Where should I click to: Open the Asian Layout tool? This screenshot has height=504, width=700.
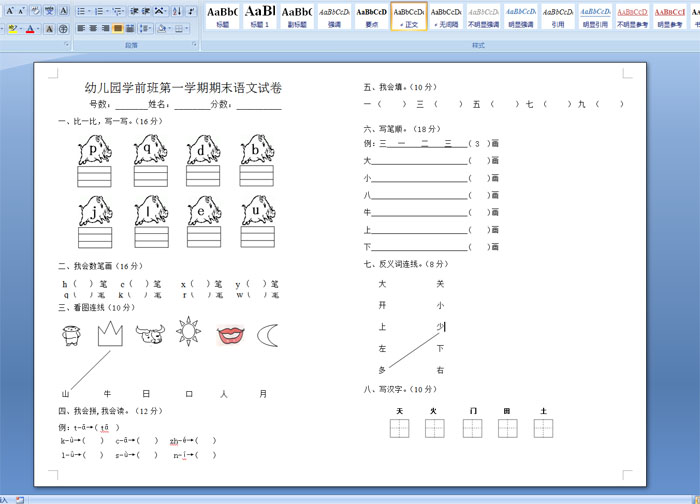[x=158, y=11]
